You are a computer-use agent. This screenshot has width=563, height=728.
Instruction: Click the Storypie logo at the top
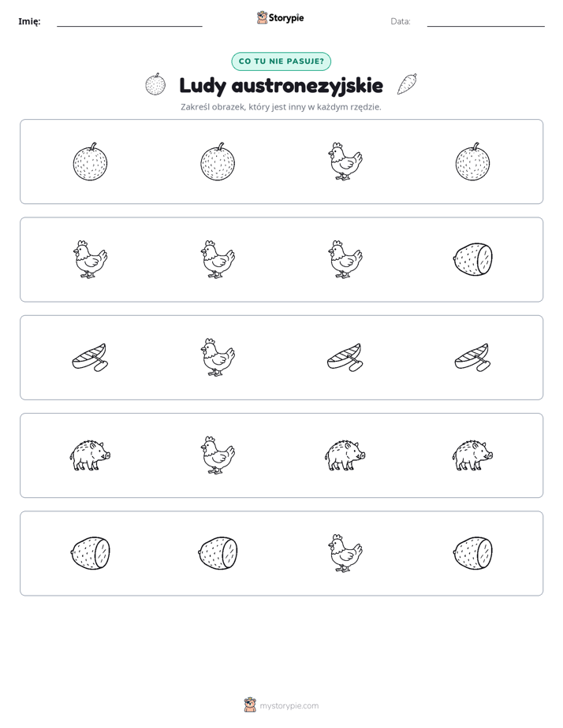pyautogui.click(x=281, y=17)
